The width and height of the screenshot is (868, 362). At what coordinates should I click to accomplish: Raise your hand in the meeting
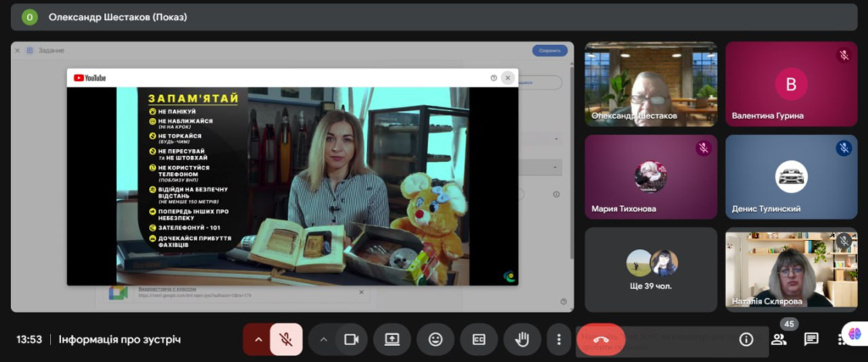click(x=522, y=339)
